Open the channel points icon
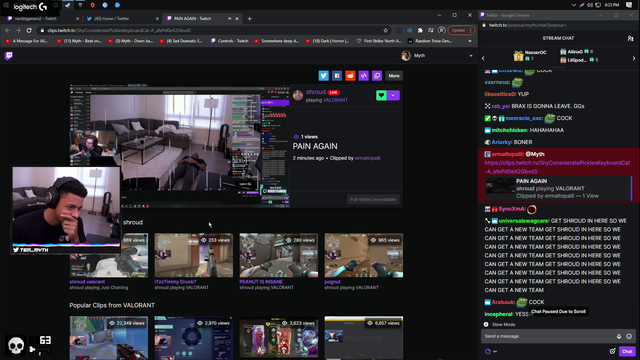Viewport: 640px width, 360px height. [x=488, y=351]
